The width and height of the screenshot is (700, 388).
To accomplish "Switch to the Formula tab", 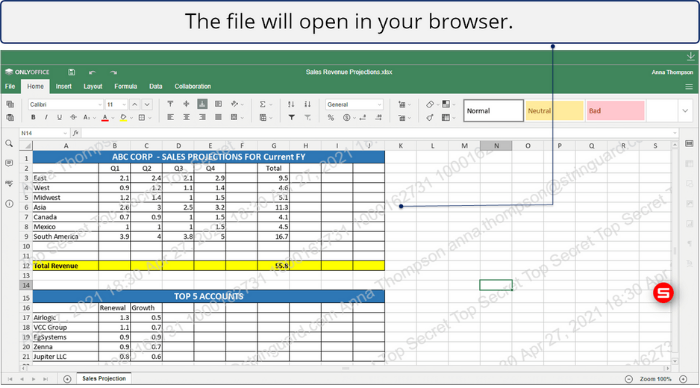I will (x=125, y=86).
